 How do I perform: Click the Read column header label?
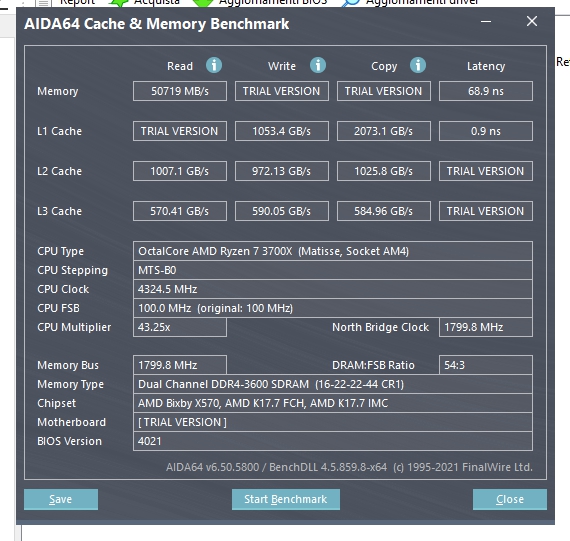click(x=180, y=66)
